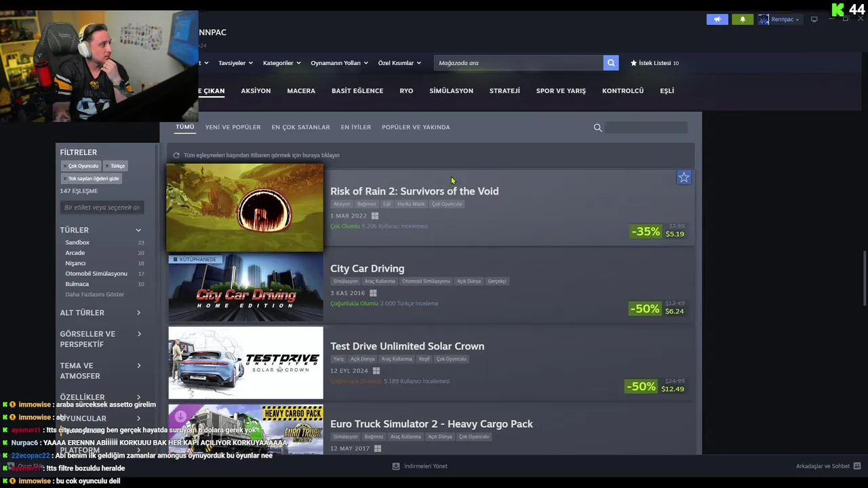
Task: Filter by Sandbox genre
Action: (77, 243)
